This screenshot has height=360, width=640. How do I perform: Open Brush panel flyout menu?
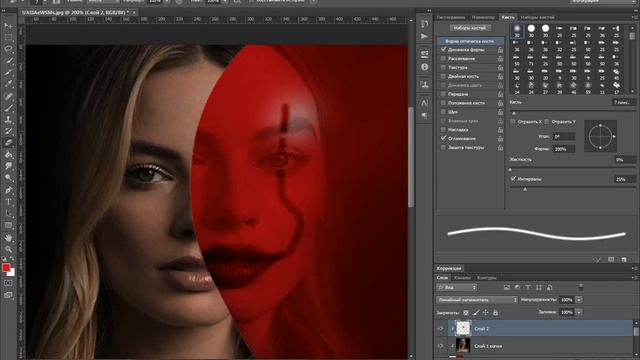(635, 17)
